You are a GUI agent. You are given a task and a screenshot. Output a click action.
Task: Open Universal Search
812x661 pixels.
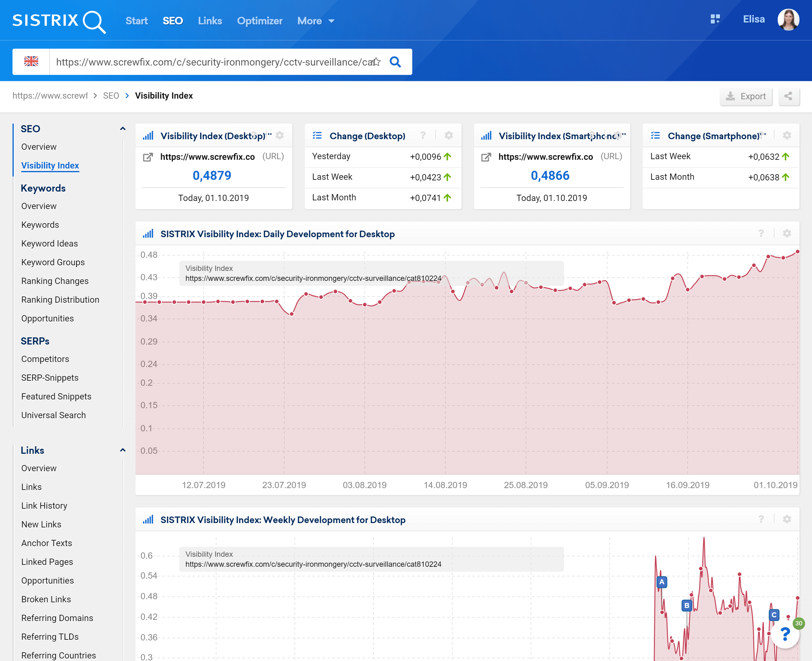pos(53,415)
